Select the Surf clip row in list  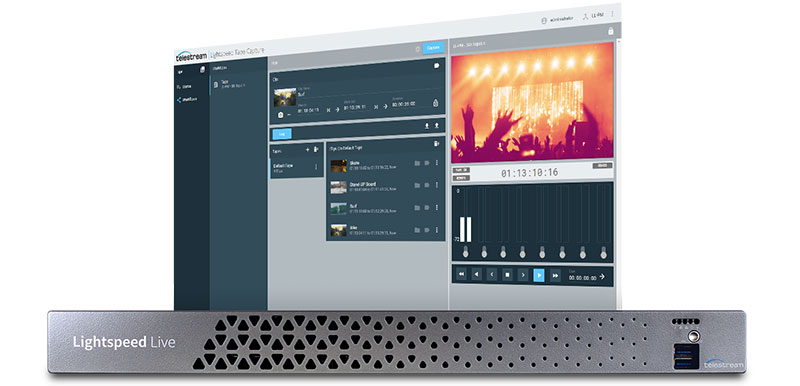click(x=385, y=209)
